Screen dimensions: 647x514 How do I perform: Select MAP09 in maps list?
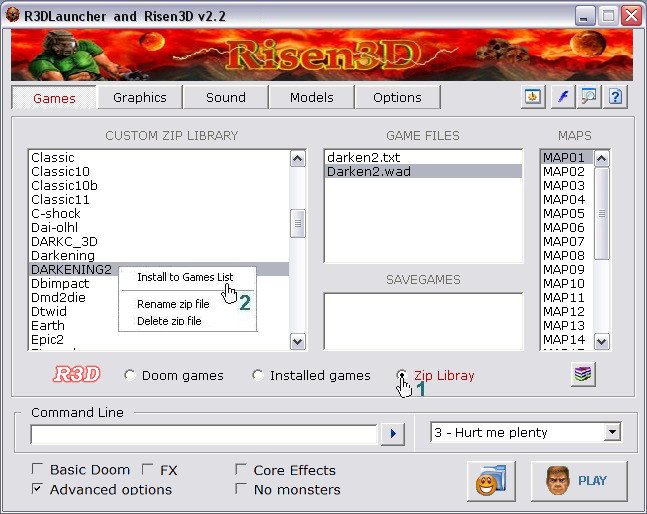[x=567, y=270]
